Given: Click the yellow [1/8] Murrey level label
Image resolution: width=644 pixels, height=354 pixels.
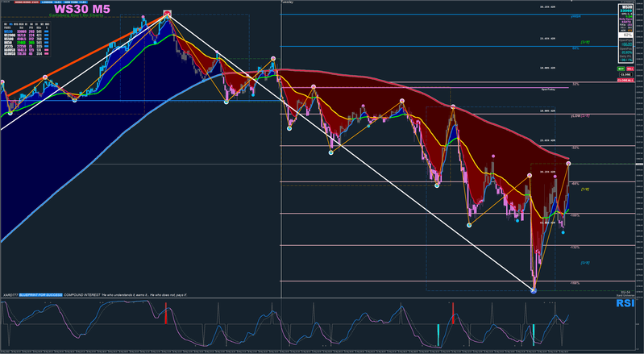Looking at the screenshot, I should tap(585, 189).
